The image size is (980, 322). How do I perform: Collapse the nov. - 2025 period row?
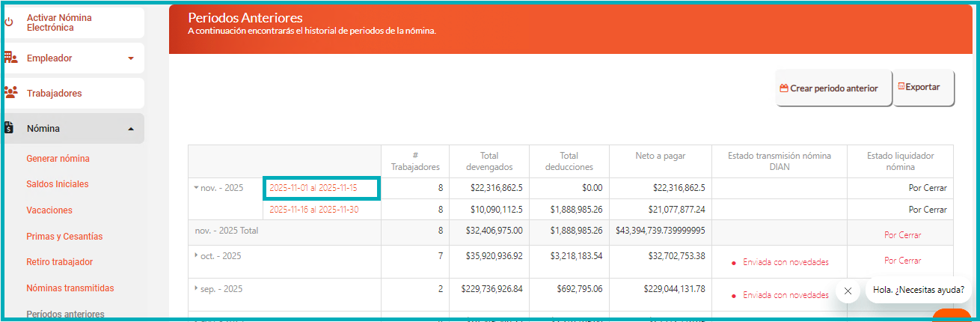click(x=196, y=187)
